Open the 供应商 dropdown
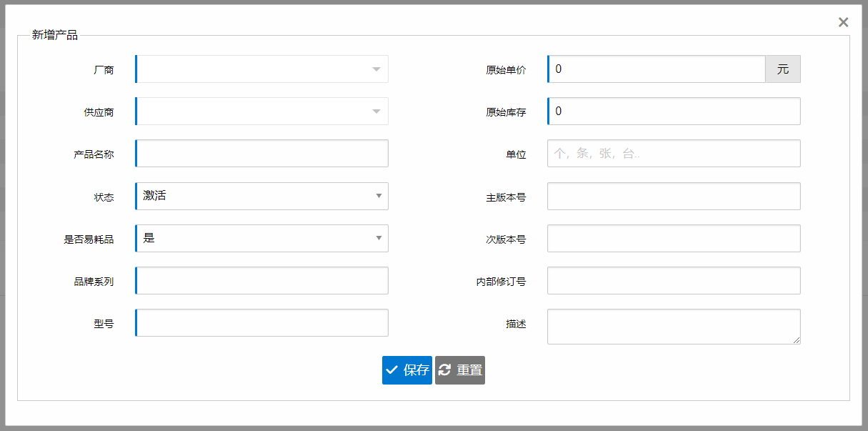Viewport: 868px width, 431px height. 261,112
